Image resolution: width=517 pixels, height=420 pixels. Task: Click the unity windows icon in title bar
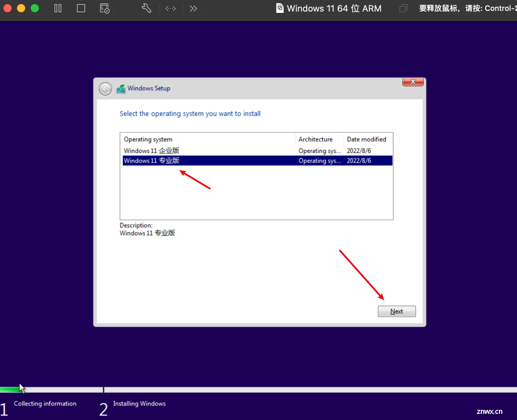pos(403,8)
